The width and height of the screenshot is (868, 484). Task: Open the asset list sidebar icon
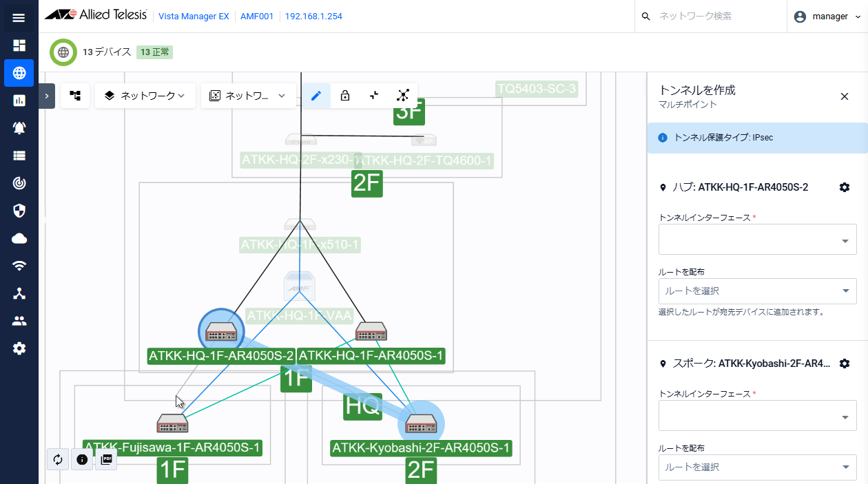pyautogui.click(x=19, y=156)
